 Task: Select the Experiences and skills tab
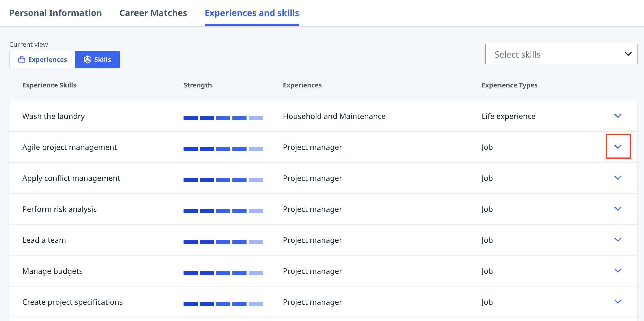click(x=252, y=13)
